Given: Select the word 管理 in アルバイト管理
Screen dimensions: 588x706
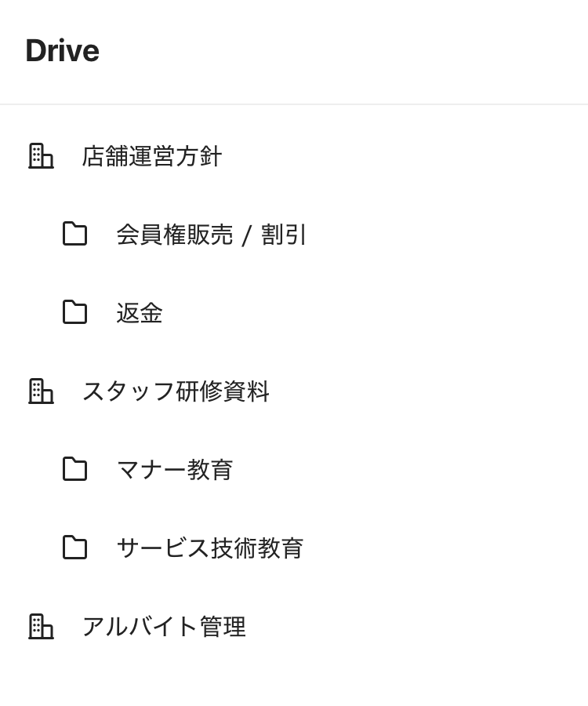Looking at the screenshot, I should pyautogui.click(x=223, y=627).
